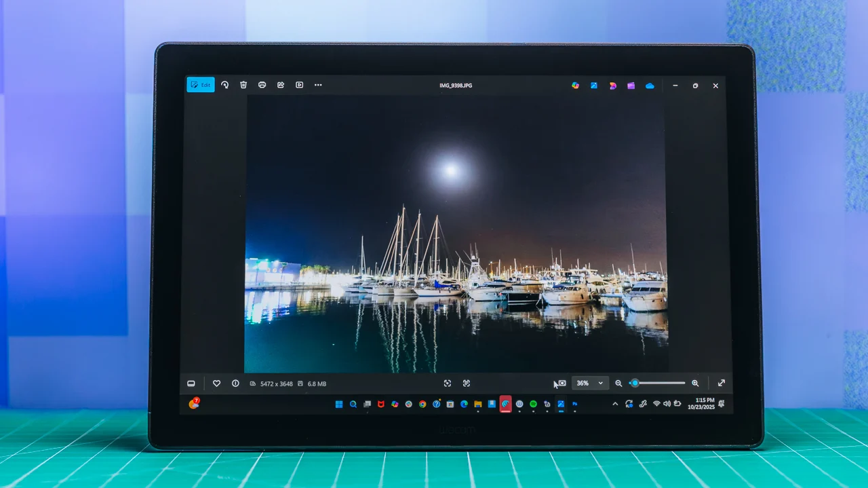Show file info for the image

pyautogui.click(x=235, y=383)
